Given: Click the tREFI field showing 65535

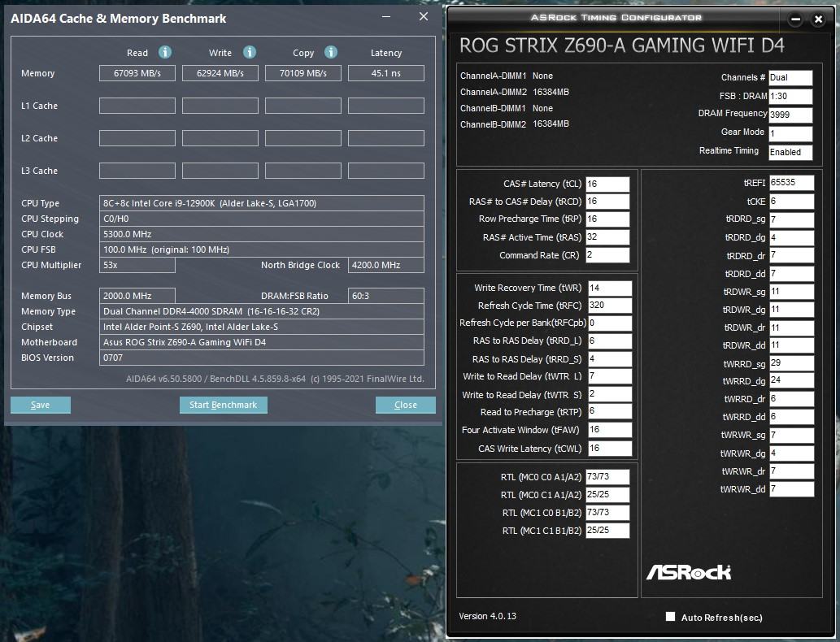Looking at the screenshot, I should point(792,183).
